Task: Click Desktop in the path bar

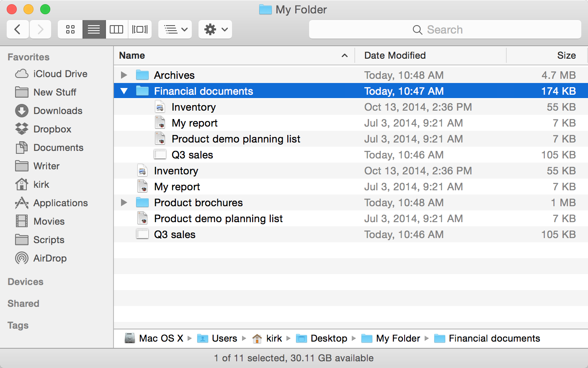Action: (322, 338)
